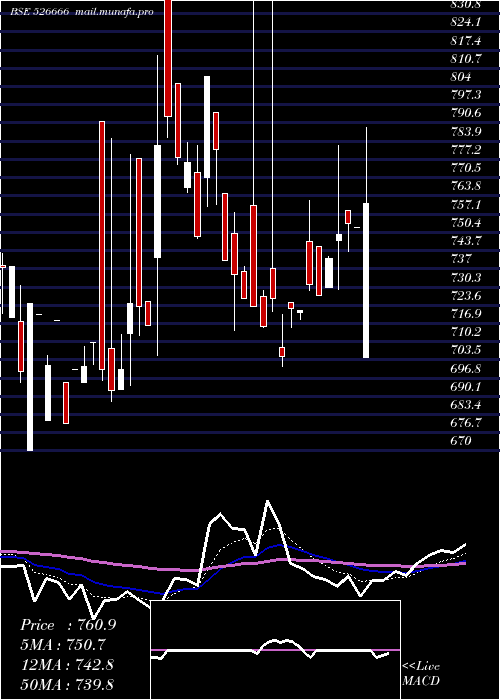Select the 676.7 price axis label

pyautogui.click(x=466, y=423)
